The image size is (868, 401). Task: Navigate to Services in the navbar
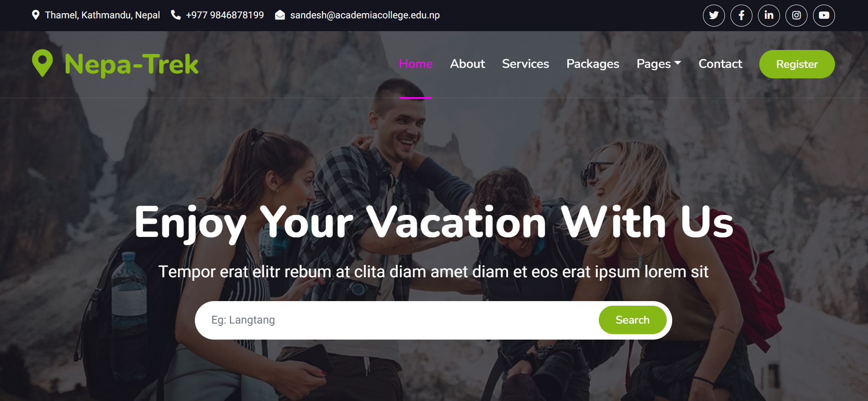coord(525,64)
